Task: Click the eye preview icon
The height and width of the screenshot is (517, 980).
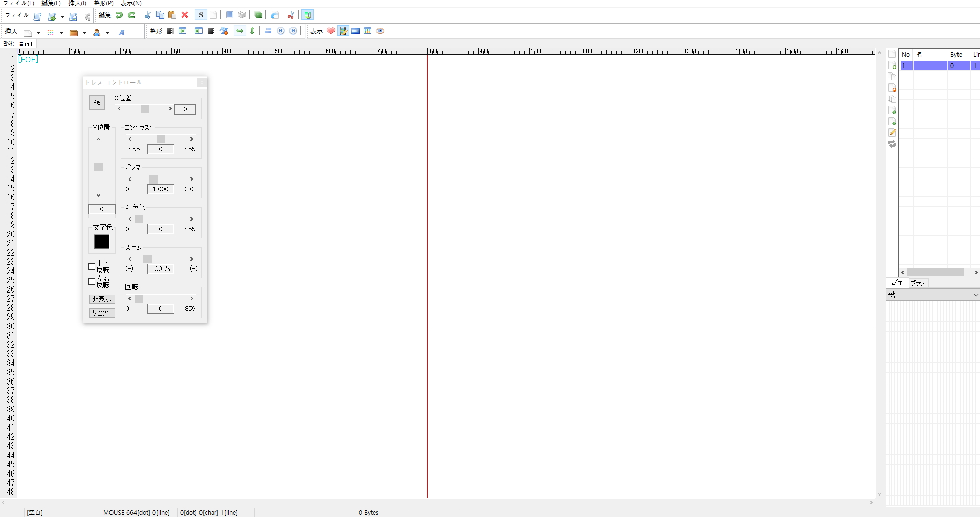Action: pos(380,31)
